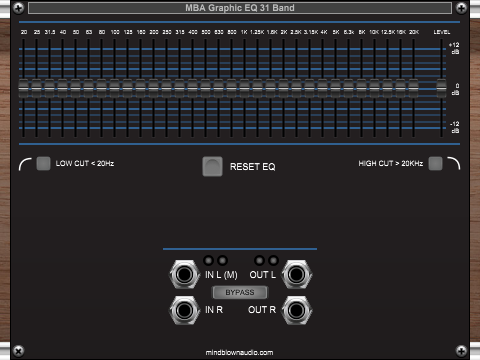Click the 3.15K band slider handle
The width and height of the screenshot is (480, 360).
pos(309,88)
